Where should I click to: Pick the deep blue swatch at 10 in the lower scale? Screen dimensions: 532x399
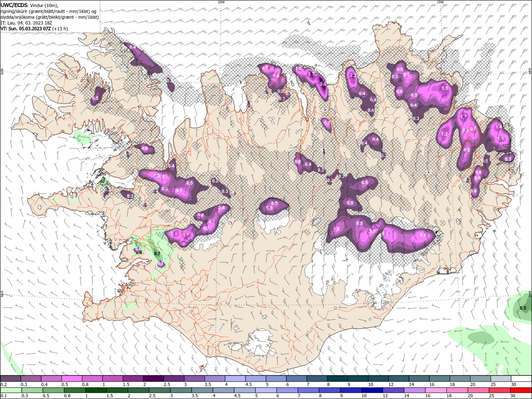(372, 390)
